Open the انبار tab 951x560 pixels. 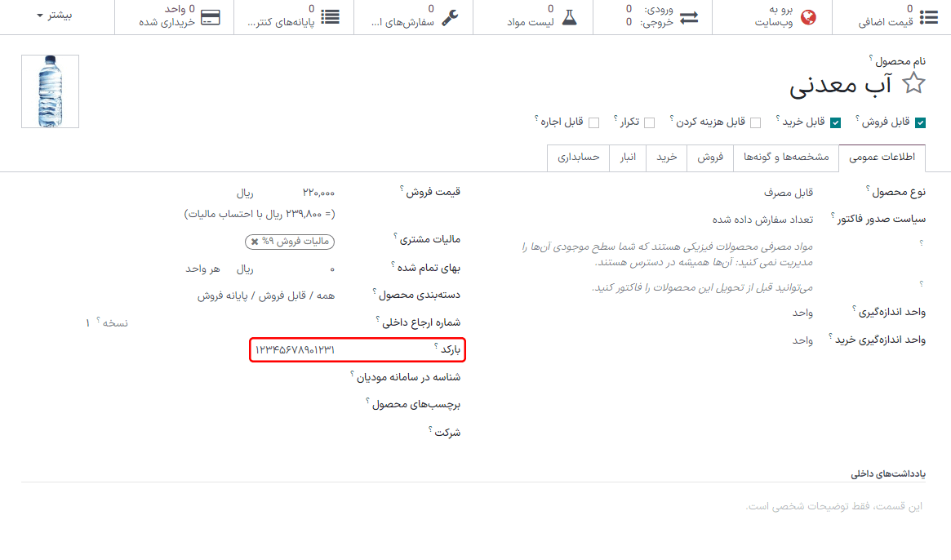(x=628, y=158)
